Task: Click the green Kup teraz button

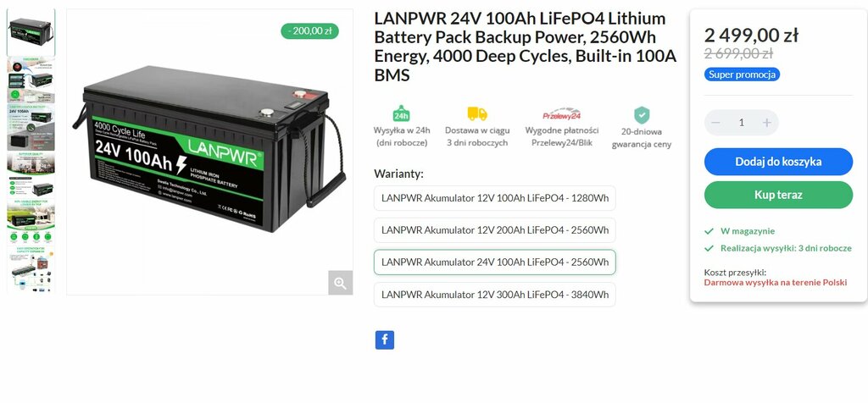Action: 778,195
